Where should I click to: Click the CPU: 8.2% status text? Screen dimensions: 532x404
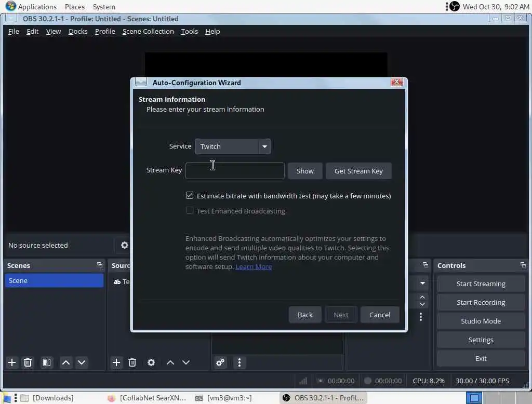[429, 381]
